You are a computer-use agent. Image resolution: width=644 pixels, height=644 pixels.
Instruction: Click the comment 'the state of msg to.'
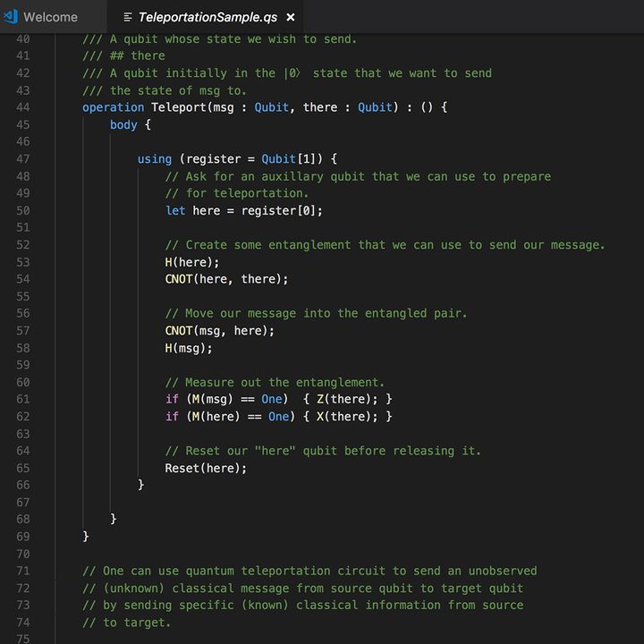[165, 90]
